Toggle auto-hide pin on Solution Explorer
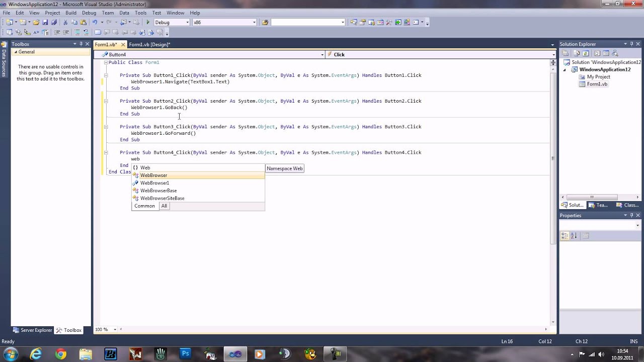Viewport: 644px width, 362px height. pos(631,44)
